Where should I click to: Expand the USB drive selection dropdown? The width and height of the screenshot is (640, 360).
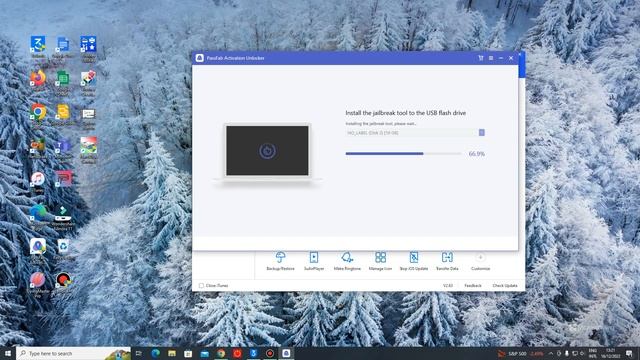click(x=482, y=133)
